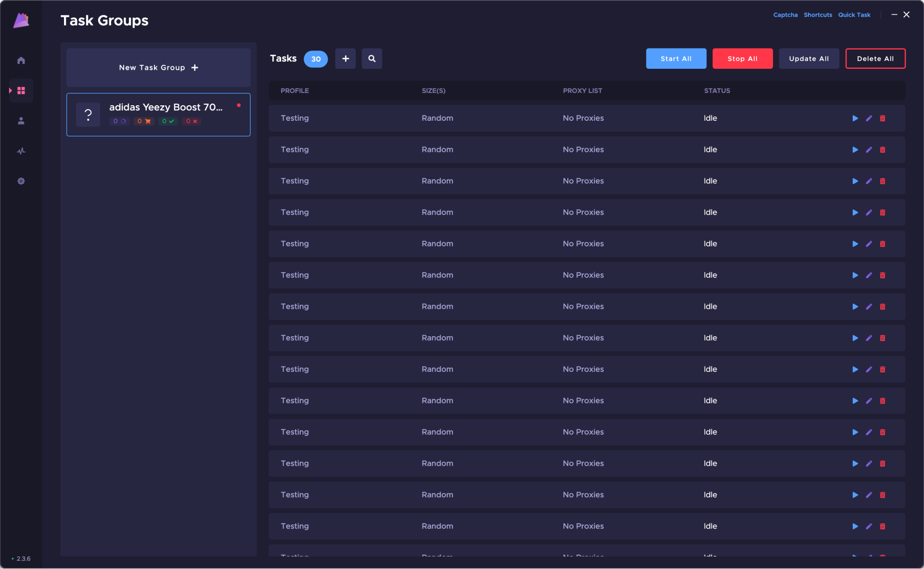924x569 pixels.
Task: Start the fourth task in the list
Action: [x=855, y=212]
